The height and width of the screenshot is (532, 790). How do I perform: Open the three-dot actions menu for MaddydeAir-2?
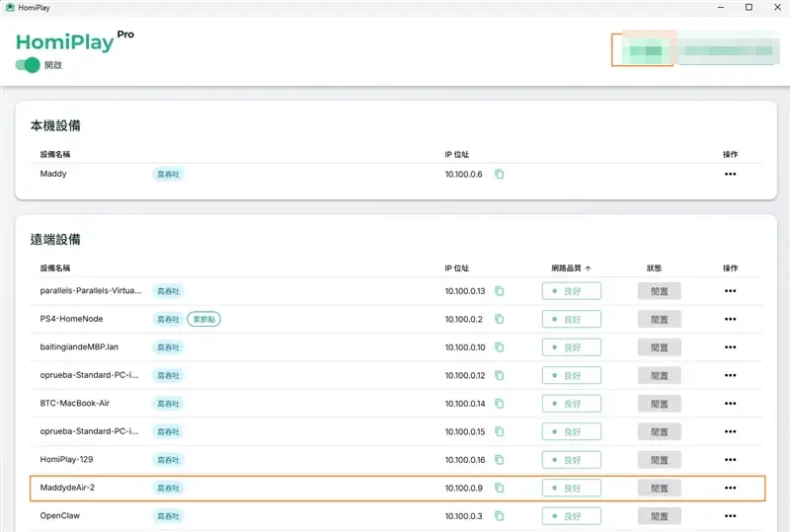click(730, 488)
